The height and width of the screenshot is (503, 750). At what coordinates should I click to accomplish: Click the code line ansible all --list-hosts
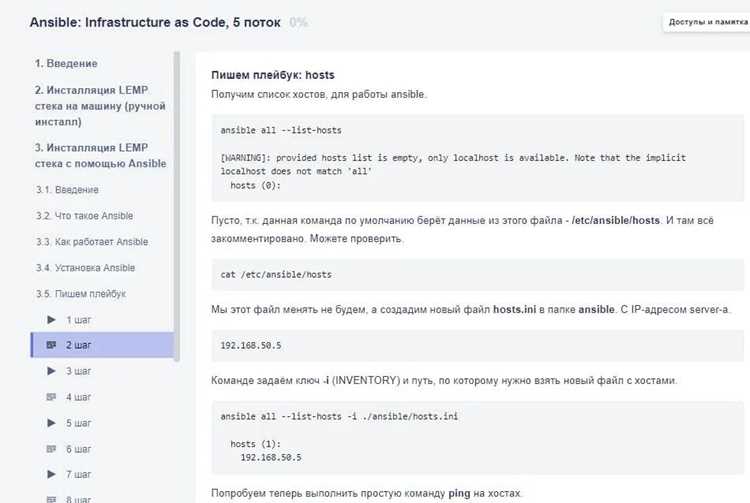pos(281,130)
